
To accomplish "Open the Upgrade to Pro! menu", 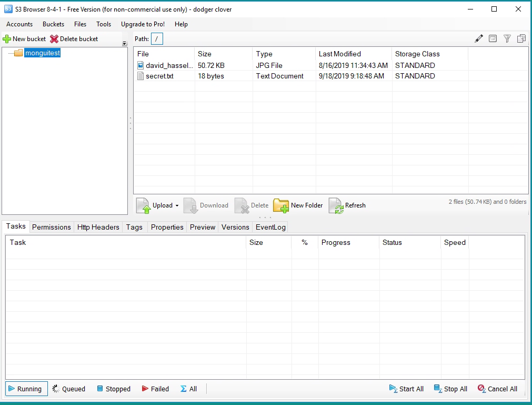I will [143, 24].
